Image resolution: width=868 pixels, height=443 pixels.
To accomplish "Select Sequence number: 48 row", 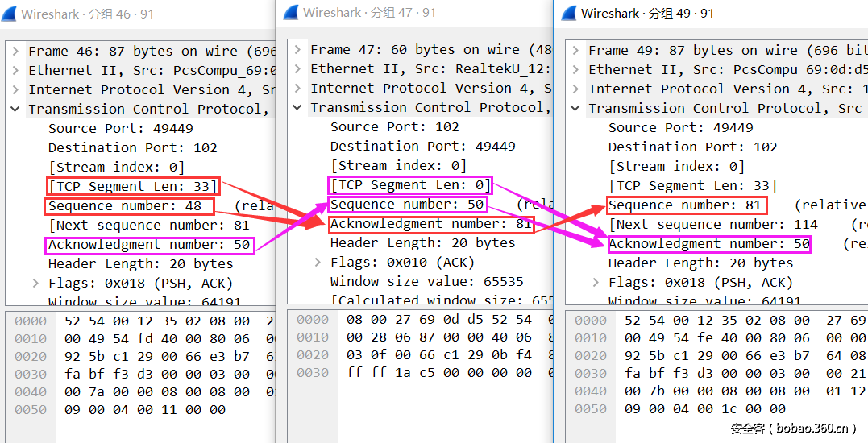I will coord(125,206).
